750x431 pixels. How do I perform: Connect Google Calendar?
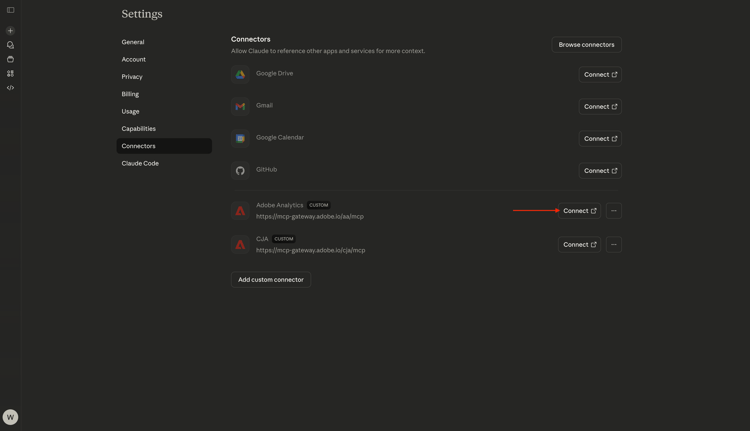click(x=600, y=139)
